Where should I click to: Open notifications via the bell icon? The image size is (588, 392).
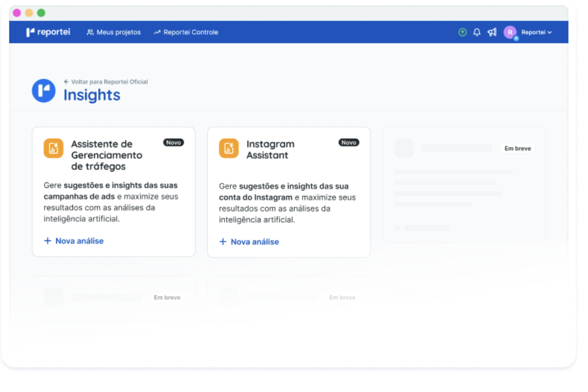[476, 32]
